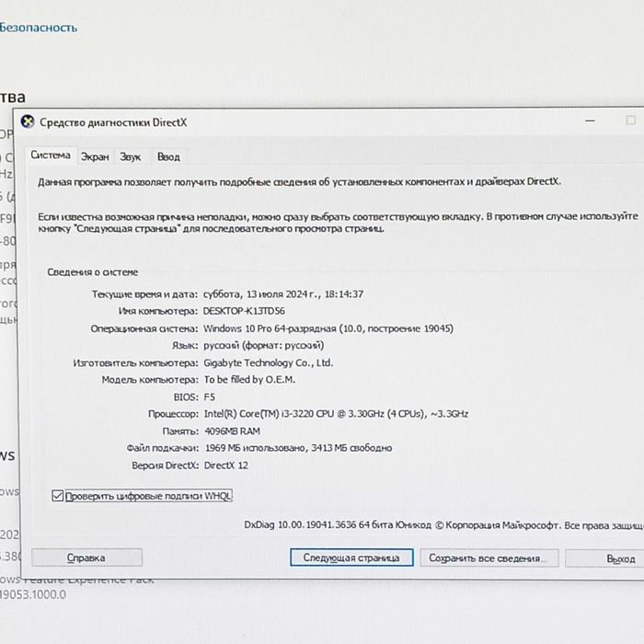This screenshot has height=644, width=644.
Task: Select the manufacturer Gigabyte Technology Co., Ltd.
Action: (x=269, y=362)
